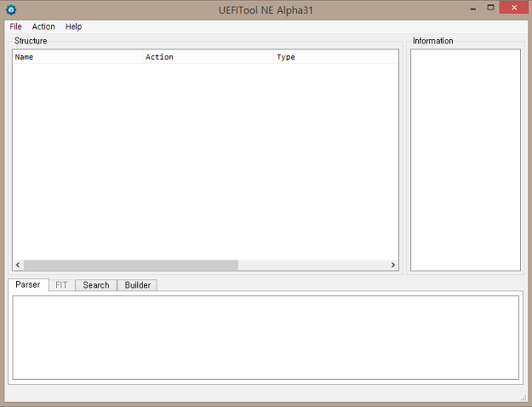Click the Type column header
532x407 pixels.
tap(335, 57)
